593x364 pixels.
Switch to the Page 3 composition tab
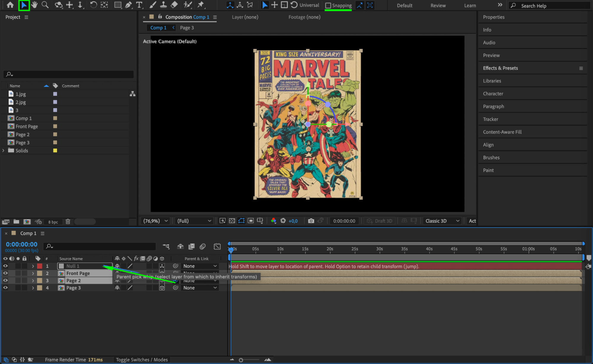tap(187, 28)
